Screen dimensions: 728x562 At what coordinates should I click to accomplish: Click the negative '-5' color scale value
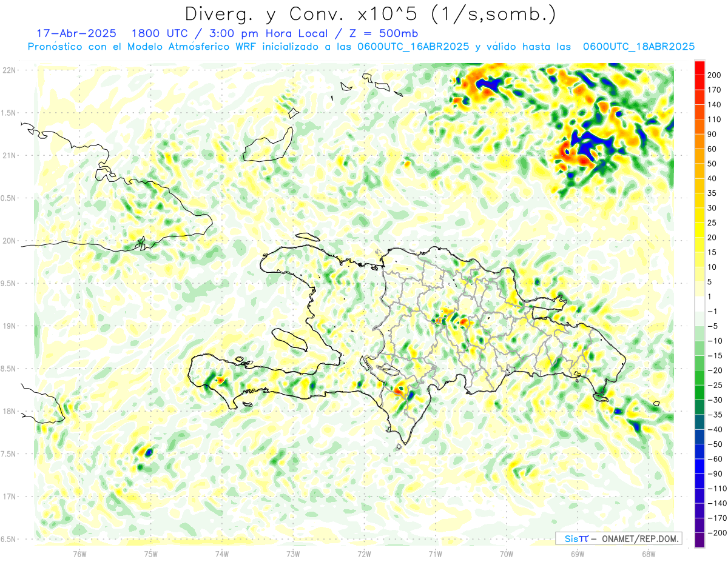pyautogui.click(x=713, y=326)
